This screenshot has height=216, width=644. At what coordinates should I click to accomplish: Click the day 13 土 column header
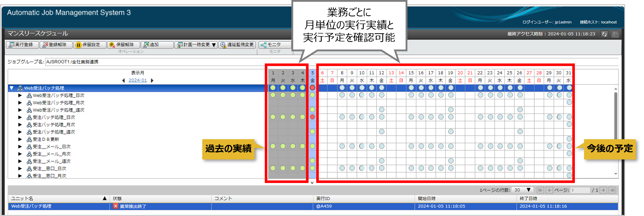[x=391, y=77]
